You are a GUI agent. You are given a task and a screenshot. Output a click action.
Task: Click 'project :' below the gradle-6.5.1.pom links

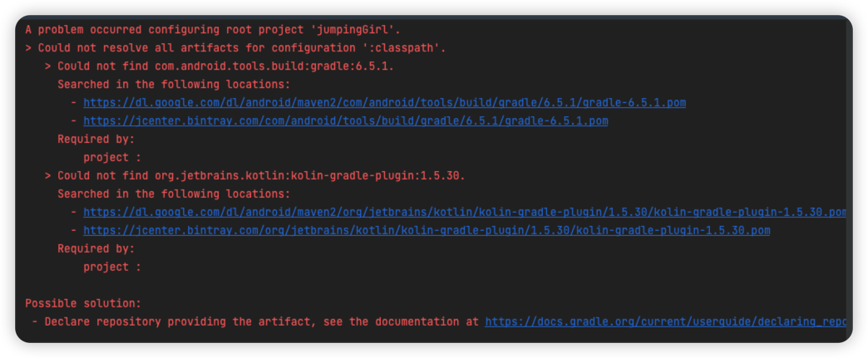click(x=111, y=157)
